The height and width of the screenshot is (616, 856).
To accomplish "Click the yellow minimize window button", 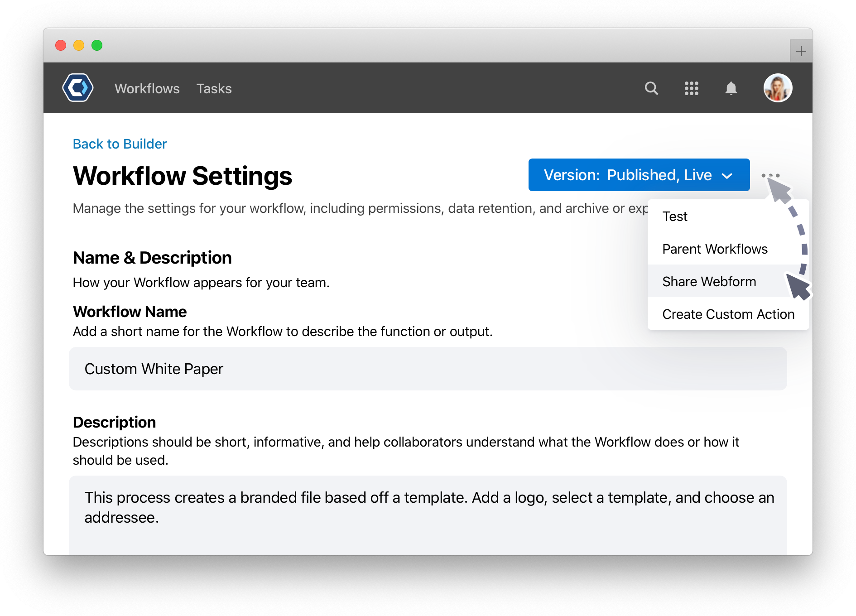I will [79, 45].
